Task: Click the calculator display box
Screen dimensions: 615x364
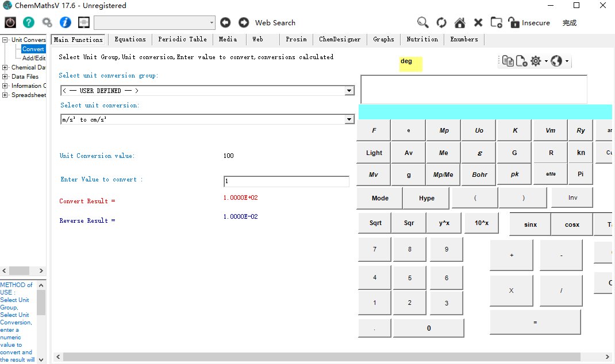Action: [474, 90]
